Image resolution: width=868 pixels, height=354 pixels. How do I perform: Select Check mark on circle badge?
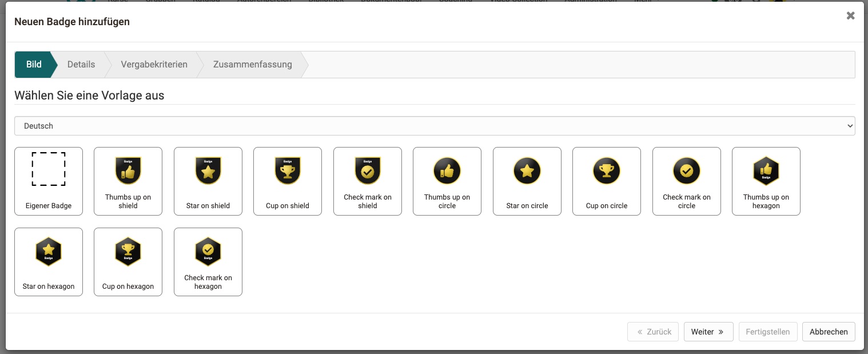[687, 181]
